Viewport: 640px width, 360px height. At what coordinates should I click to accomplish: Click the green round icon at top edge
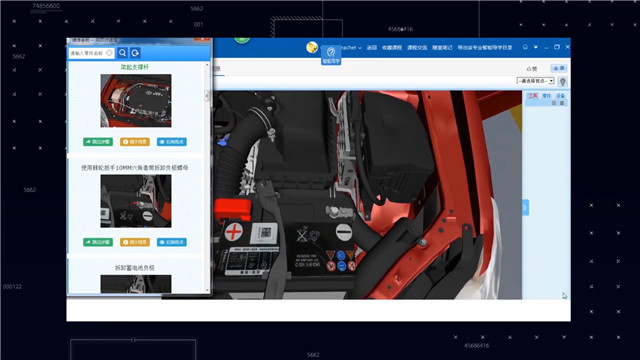click(242, 40)
